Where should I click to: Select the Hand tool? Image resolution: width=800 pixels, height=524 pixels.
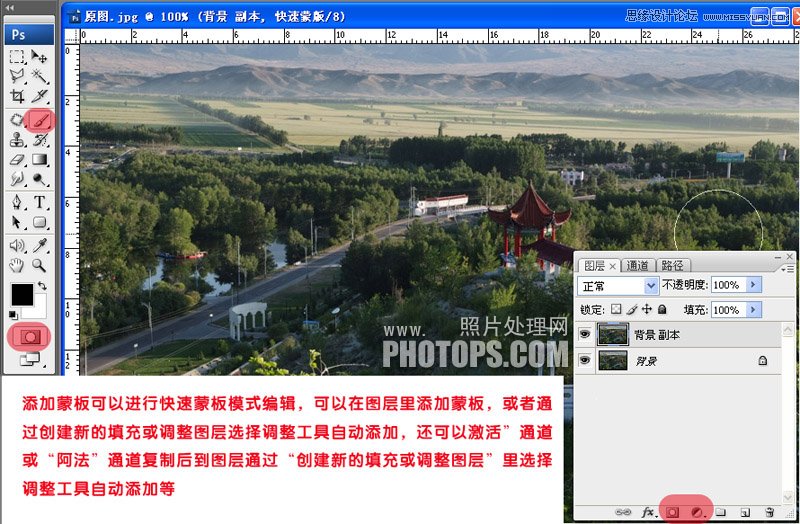[17, 265]
